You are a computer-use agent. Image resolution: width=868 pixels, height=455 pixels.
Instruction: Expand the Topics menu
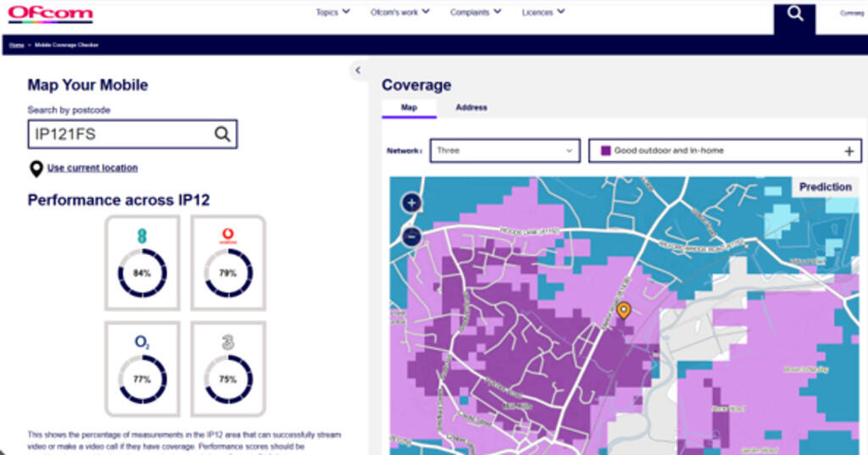coord(332,12)
